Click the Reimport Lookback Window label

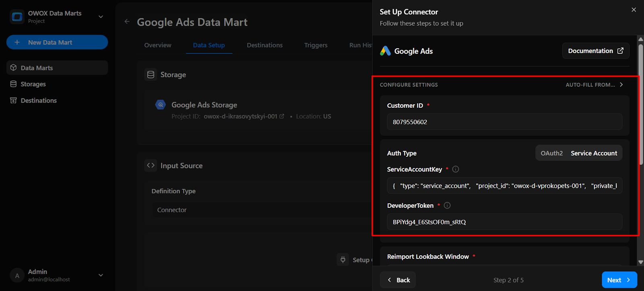[428, 256]
